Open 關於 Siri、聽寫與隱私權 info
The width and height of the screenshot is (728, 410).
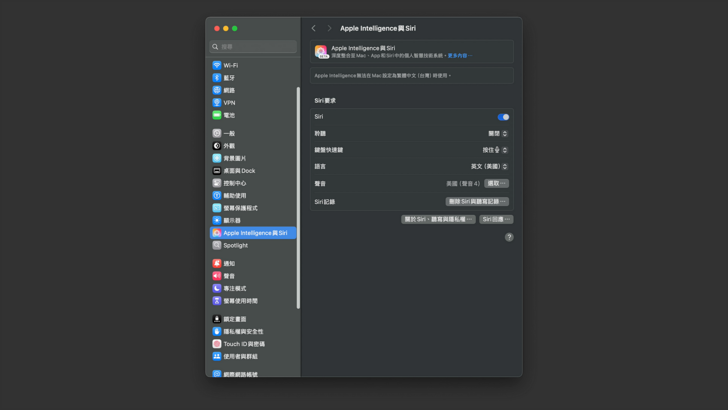[x=438, y=219]
